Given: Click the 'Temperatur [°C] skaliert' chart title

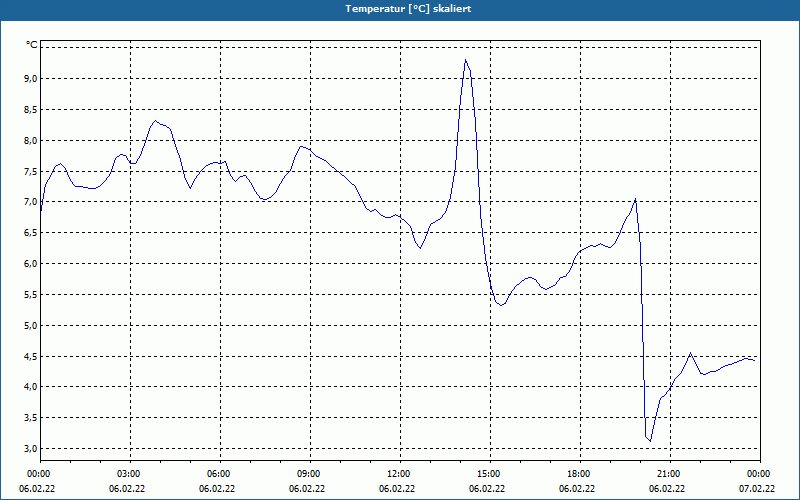Looking at the screenshot, I should [408, 9].
